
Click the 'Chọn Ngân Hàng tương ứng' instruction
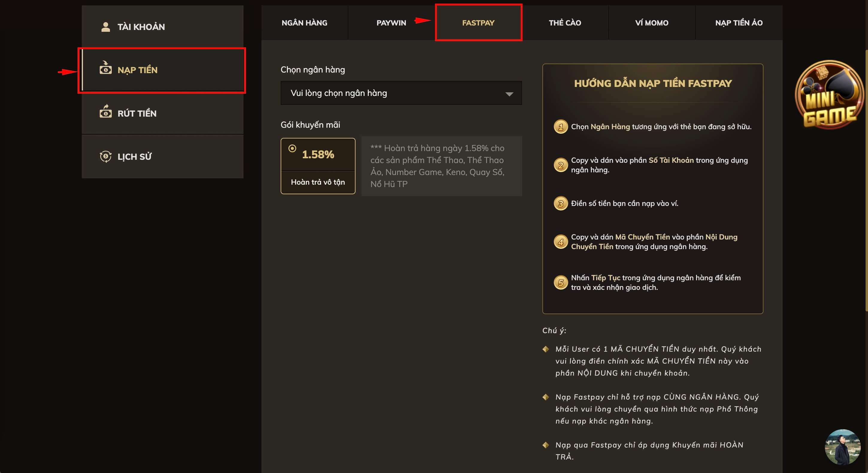point(661,127)
